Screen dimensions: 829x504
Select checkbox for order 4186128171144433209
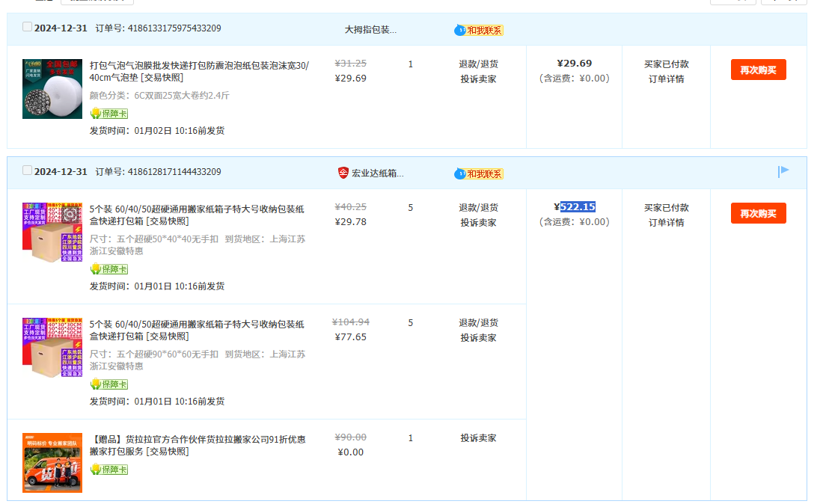[28, 170]
